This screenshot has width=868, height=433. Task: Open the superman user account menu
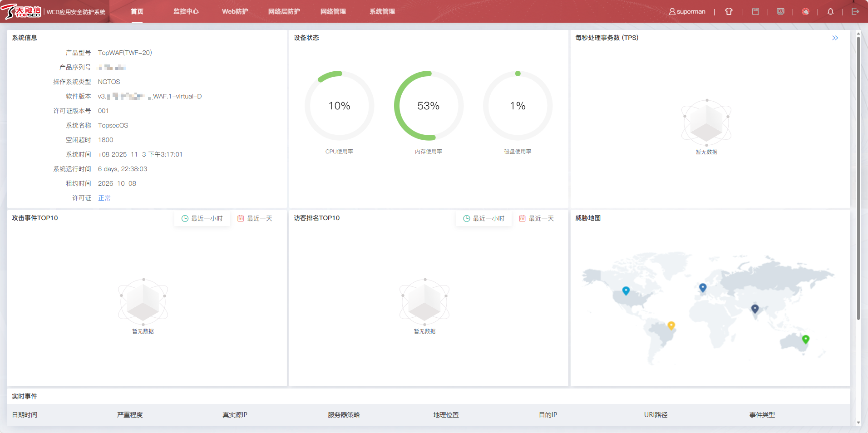pos(687,11)
